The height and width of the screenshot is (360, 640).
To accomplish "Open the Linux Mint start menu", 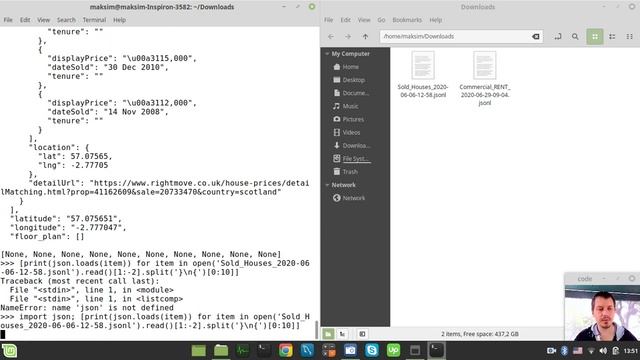I will coord(9,351).
